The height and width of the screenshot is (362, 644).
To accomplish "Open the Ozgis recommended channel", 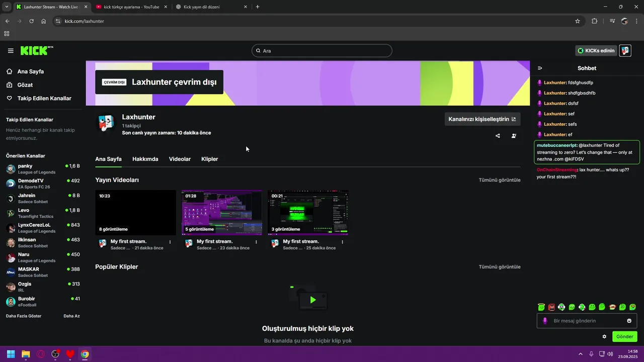I will pos(43,287).
